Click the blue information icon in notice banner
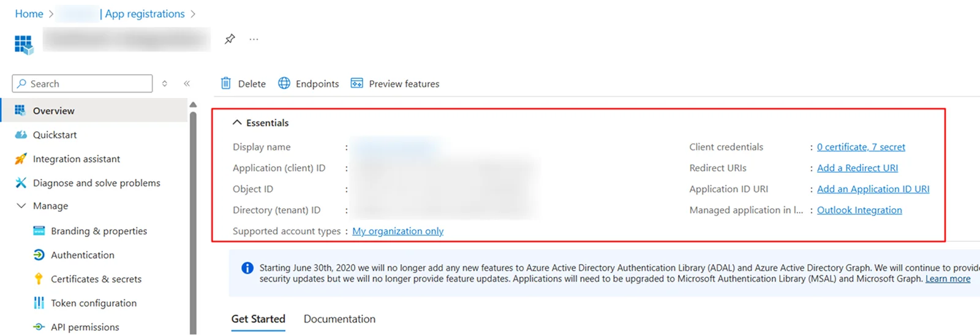This screenshot has width=980, height=335. (247, 268)
